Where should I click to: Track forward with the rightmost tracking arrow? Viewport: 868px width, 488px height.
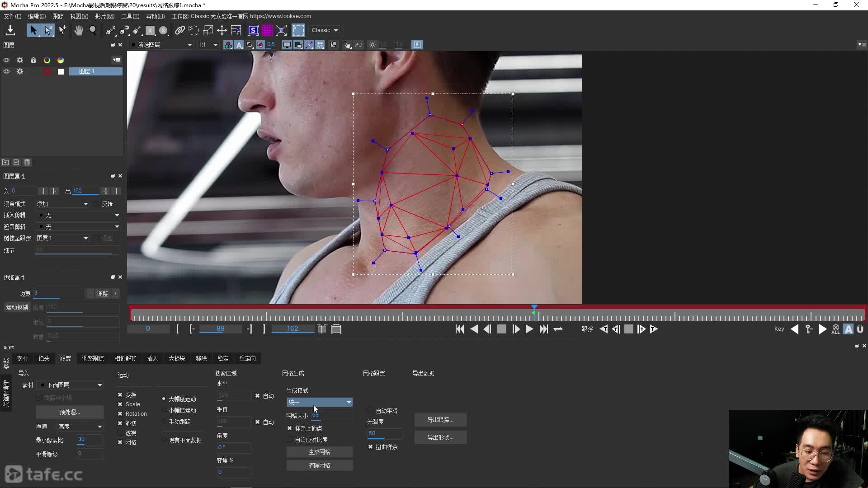coord(654,329)
